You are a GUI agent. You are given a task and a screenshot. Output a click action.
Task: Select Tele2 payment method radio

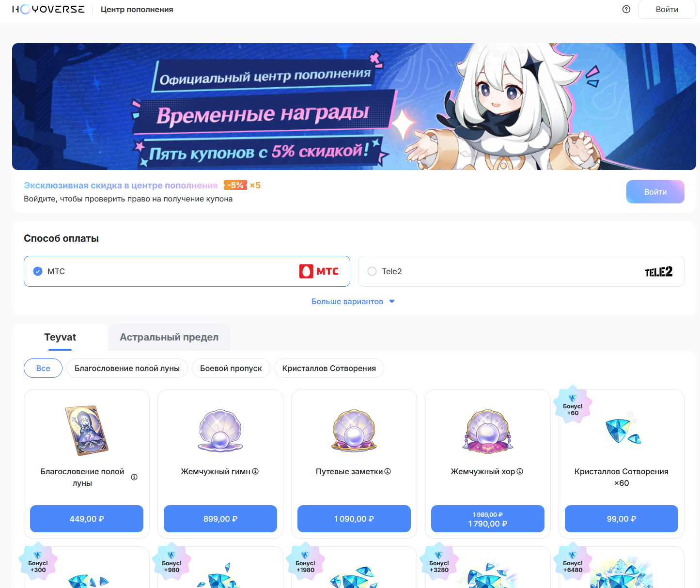(x=372, y=271)
